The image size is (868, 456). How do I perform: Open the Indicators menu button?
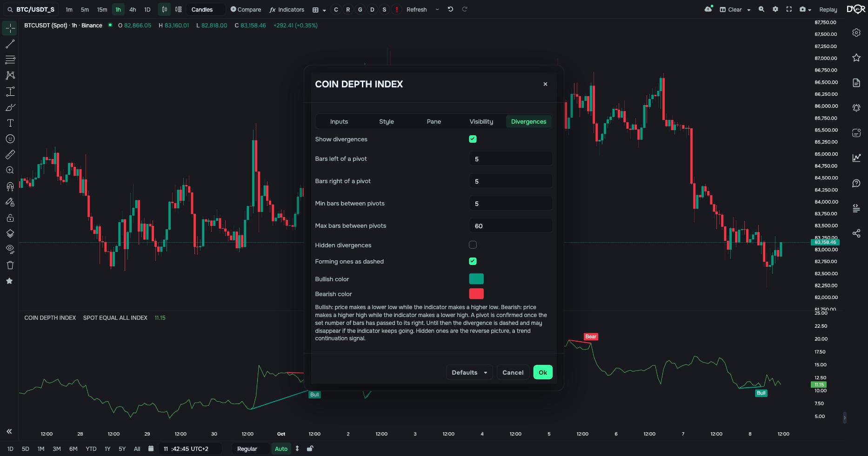pos(287,9)
